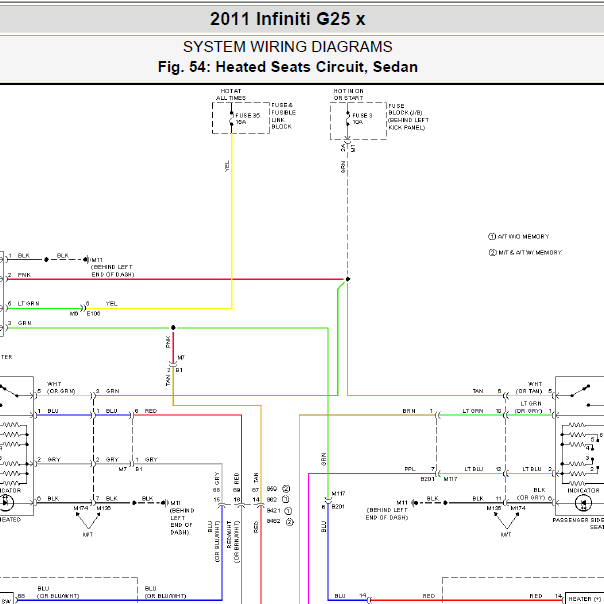Click the 'M11' ground label on the passenger side

pos(402,503)
